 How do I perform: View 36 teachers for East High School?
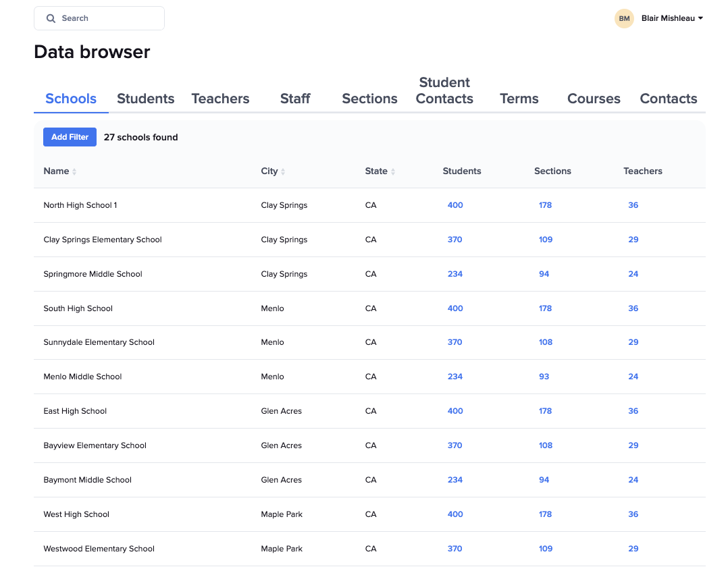(x=633, y=410)
